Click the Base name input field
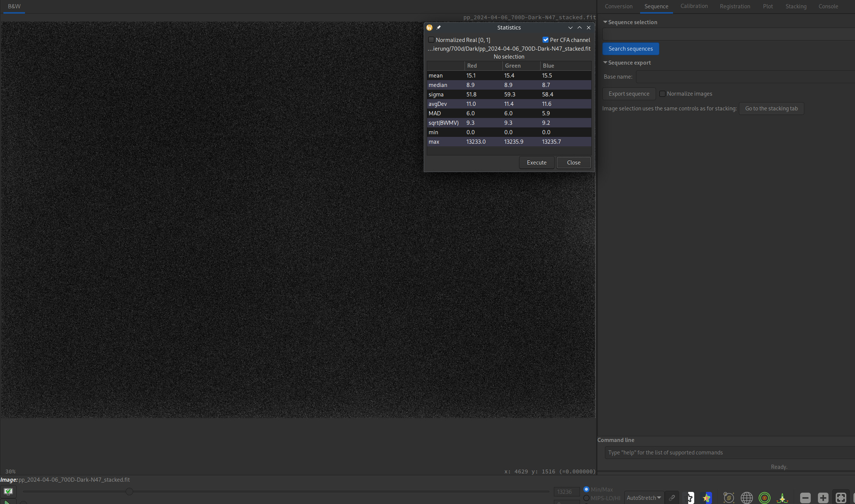Screen dimensions: 855x504 click(745, 77)
